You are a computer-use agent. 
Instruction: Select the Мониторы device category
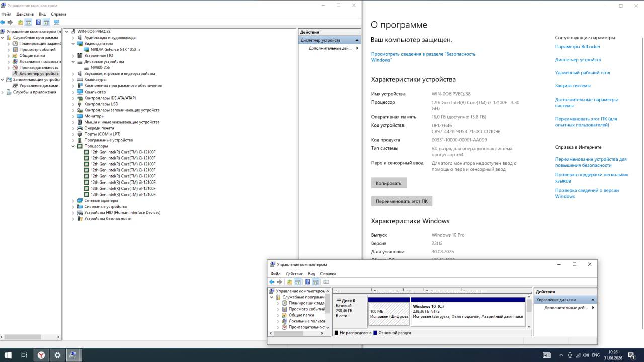(94, 116)
